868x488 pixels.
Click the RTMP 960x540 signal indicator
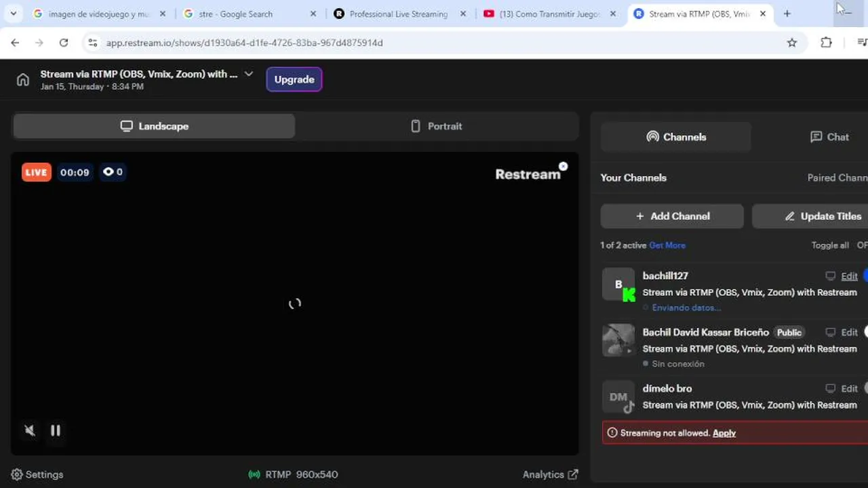click(x=293, y=474)
